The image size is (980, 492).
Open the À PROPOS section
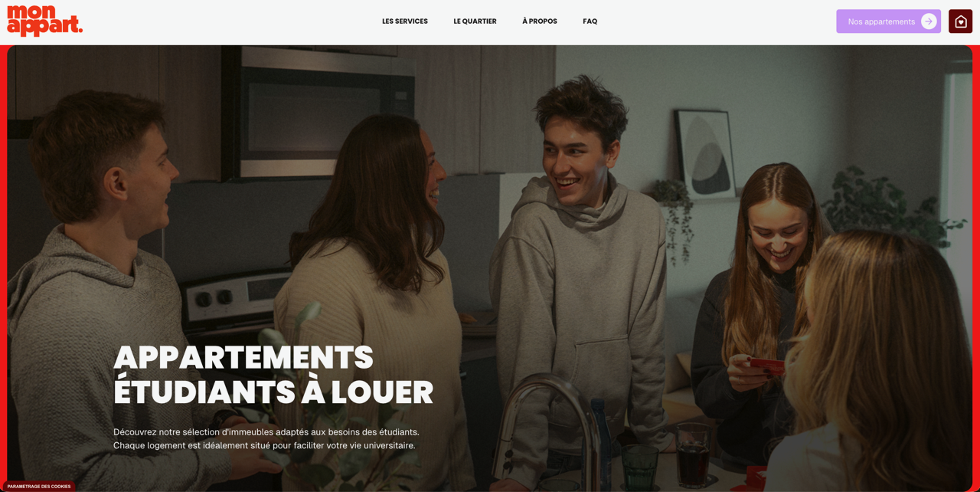pos(540,21)
